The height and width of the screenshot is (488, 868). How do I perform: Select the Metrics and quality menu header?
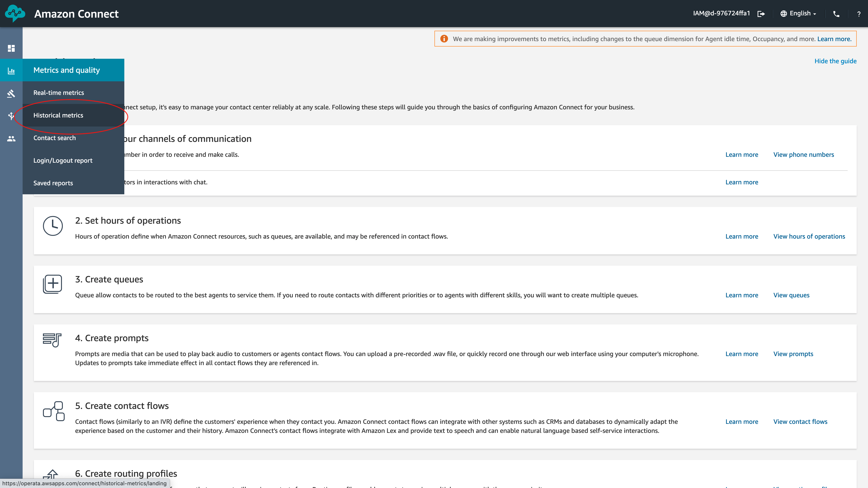point(73,70)
